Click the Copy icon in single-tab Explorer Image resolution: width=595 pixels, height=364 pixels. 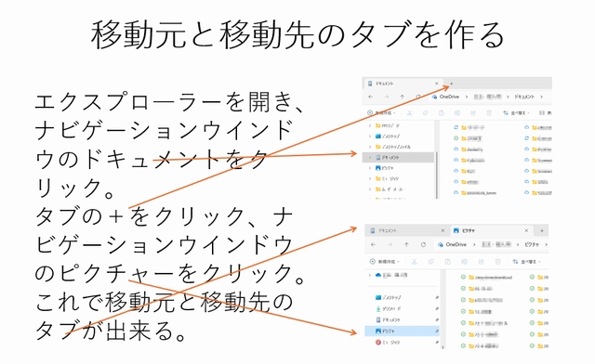pos(426,113)
